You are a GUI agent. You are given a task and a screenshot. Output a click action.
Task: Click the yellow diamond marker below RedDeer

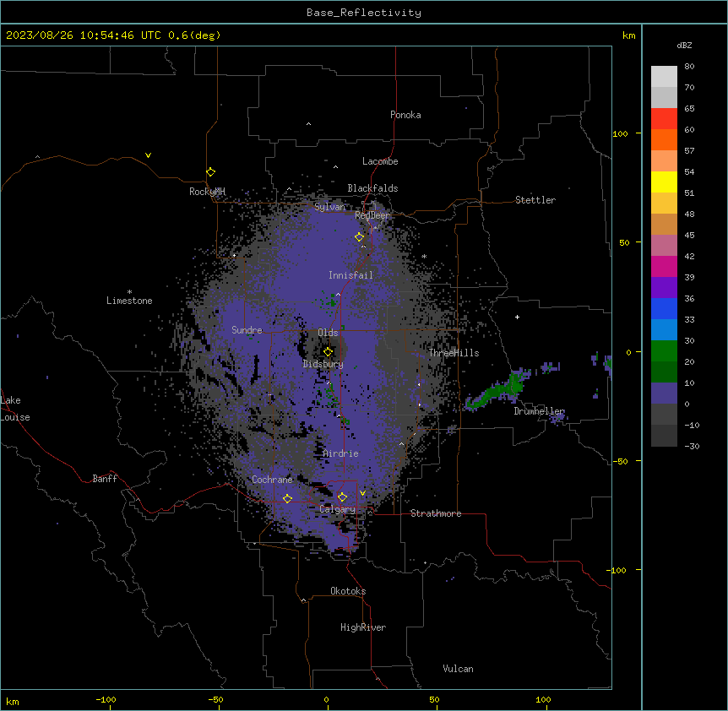point(360,236)
